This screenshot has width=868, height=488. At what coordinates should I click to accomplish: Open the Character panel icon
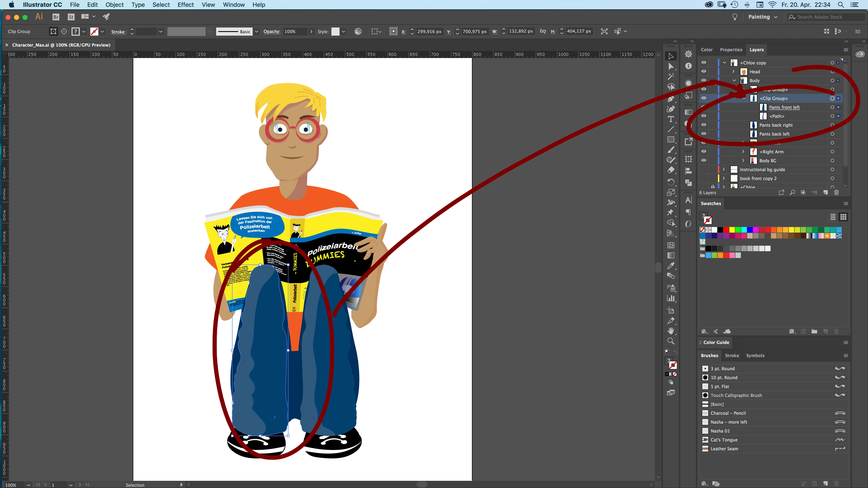pos(688,200)
